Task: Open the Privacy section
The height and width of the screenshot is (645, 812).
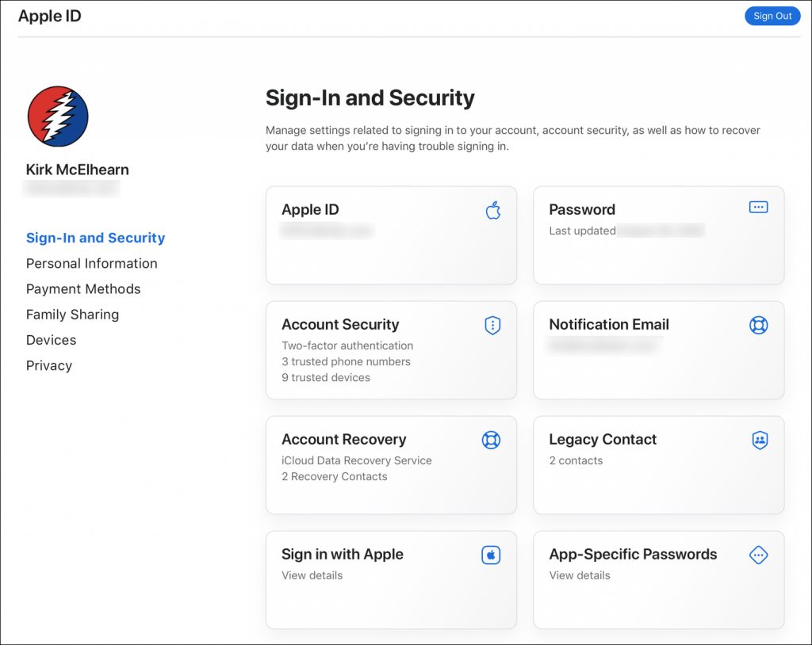Action: pyautogui.click(x=48, y=365)
